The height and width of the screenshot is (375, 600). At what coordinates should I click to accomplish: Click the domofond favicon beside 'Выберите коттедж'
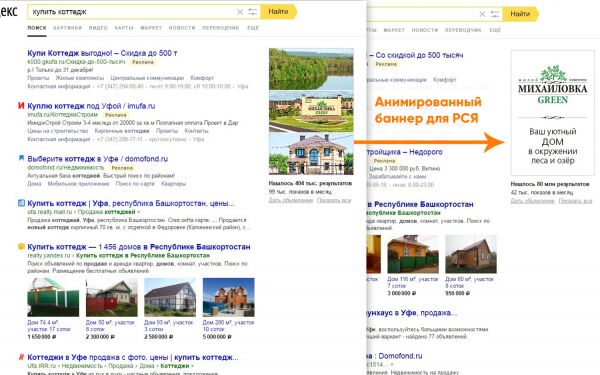pos(21,158)
